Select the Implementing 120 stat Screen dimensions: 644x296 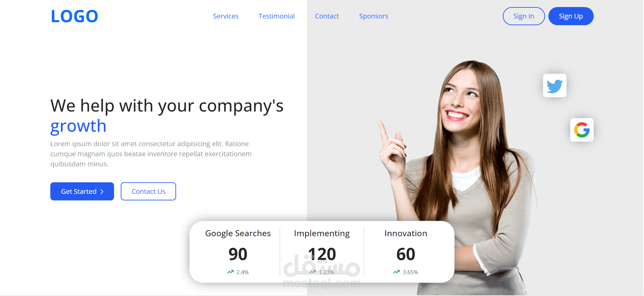tap(322, 252)
